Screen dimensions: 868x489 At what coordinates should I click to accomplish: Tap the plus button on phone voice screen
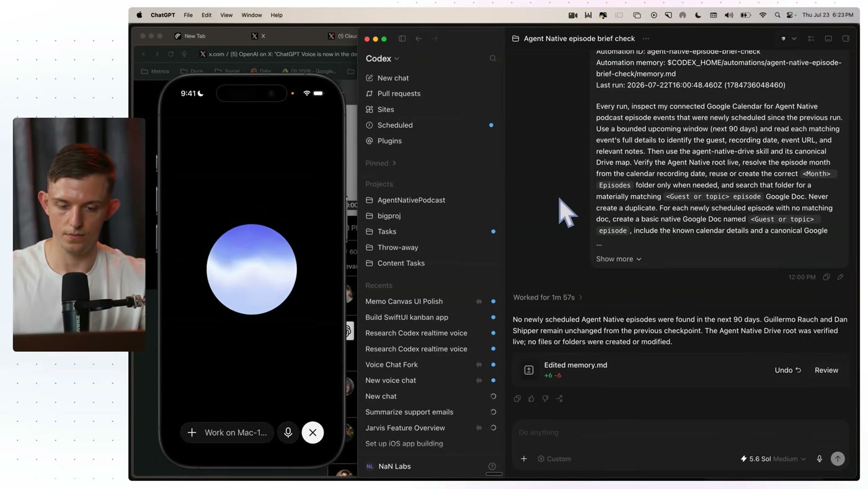click(x=192, y=433)
